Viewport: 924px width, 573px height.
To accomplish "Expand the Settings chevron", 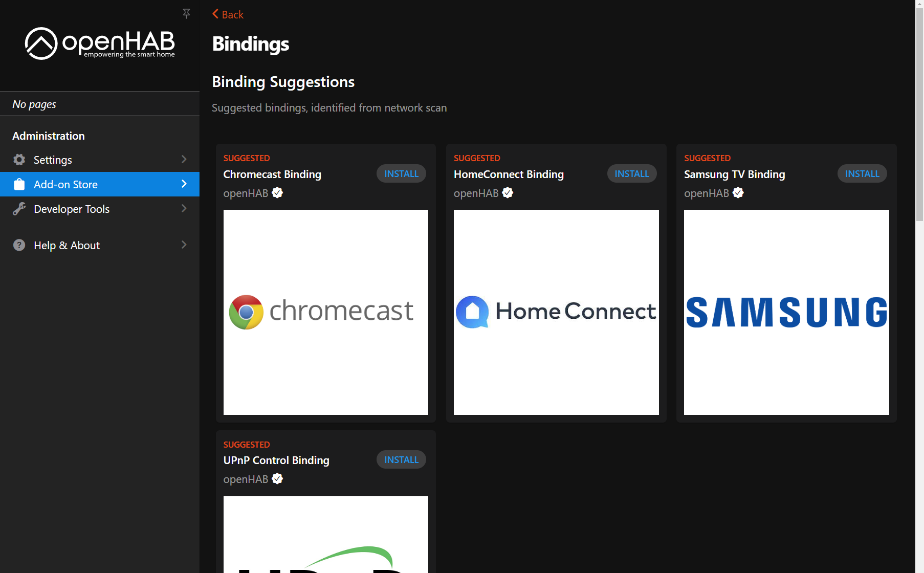I will click(184, 159).
